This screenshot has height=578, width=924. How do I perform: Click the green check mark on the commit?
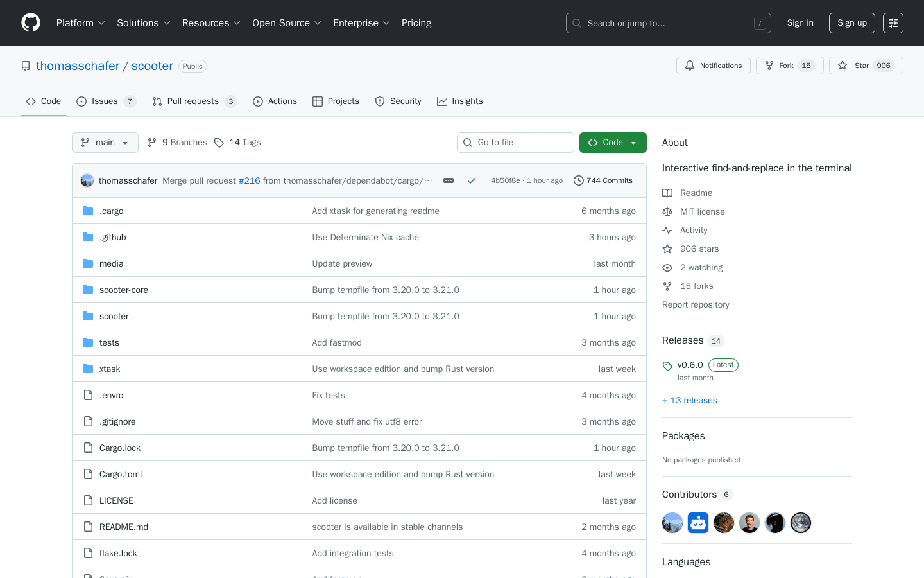472,180
